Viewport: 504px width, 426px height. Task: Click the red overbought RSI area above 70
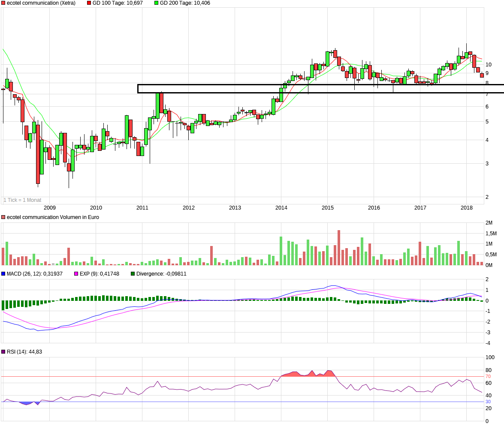(308, 374)
